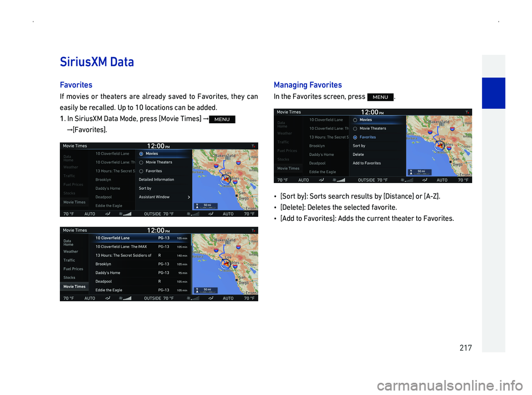Viewport: 532px width, 395px height.
Task: Select Movies radio in Detailed Information menu screenshot
Action: (x=141, y=154)
